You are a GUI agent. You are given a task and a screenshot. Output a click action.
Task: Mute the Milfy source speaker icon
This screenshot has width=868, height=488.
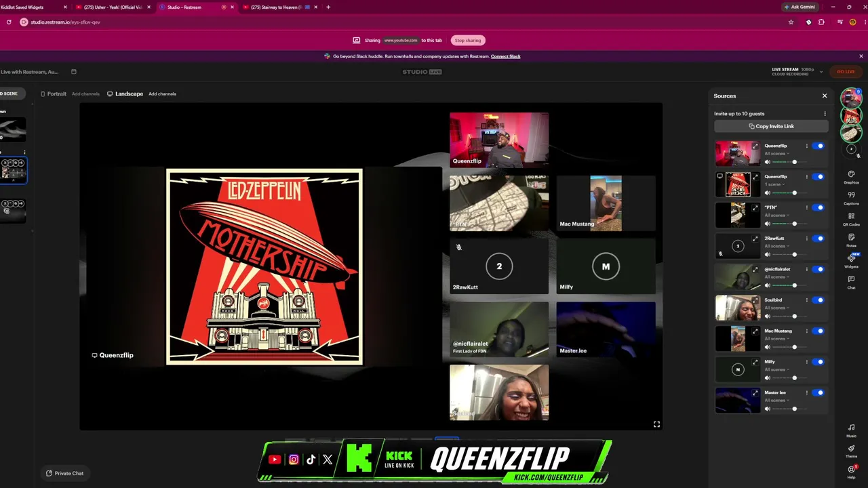(768, 378)
